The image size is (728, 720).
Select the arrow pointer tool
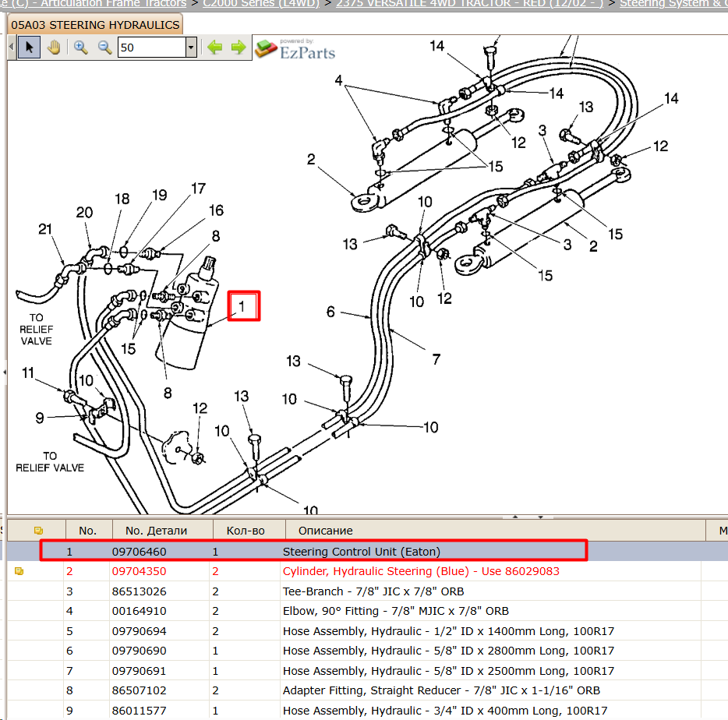point(30,48)
